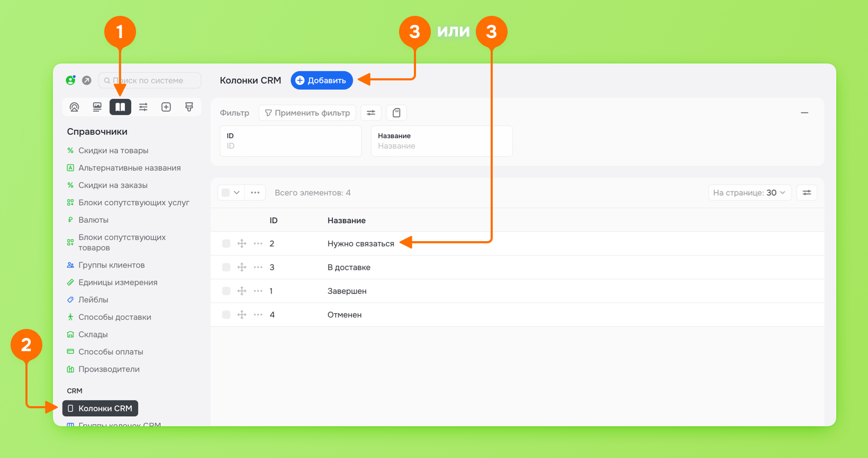
Task: Collapse the filter panel with minus icon
Action: click(804, 113)
